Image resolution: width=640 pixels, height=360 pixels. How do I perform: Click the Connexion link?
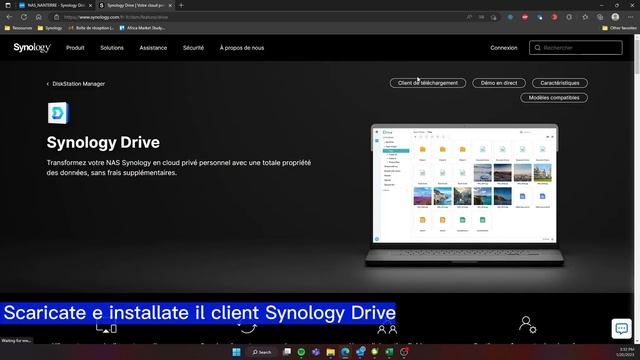pyautogui.click(x=504, y=48)
